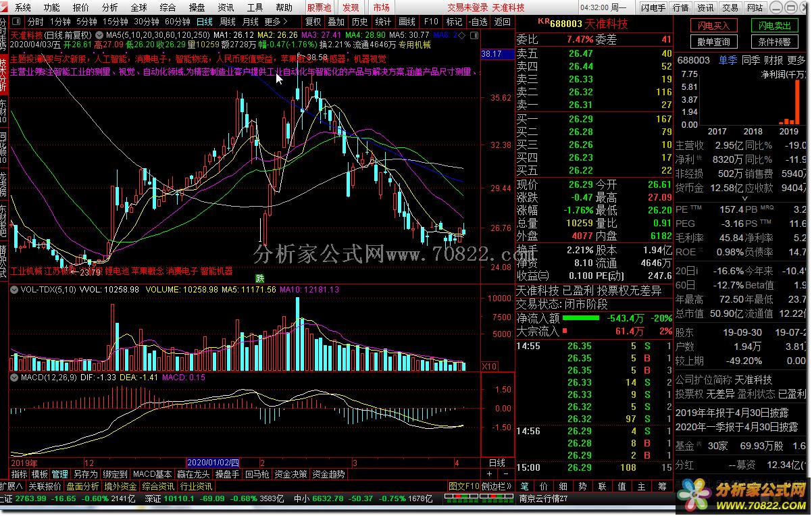812x516 pixels.
Task: Click the 交易未登录 login link
Action: point(467,7)
